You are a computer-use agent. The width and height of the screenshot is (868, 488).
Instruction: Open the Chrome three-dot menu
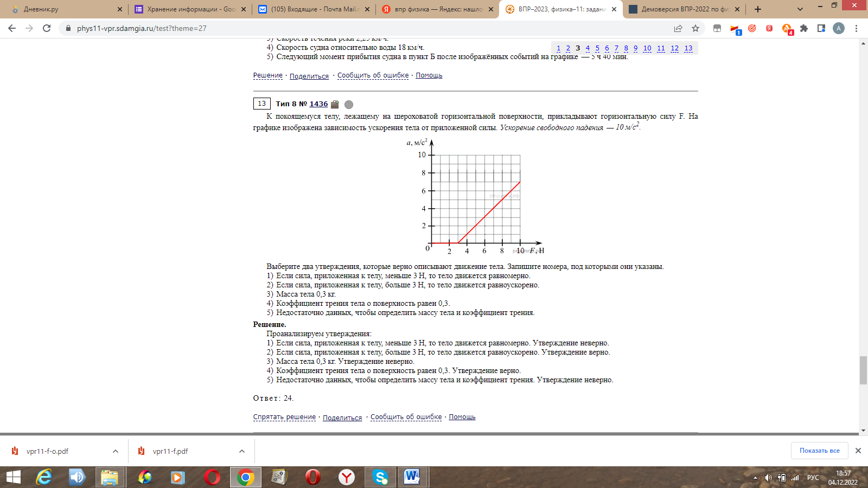(856, 28)
